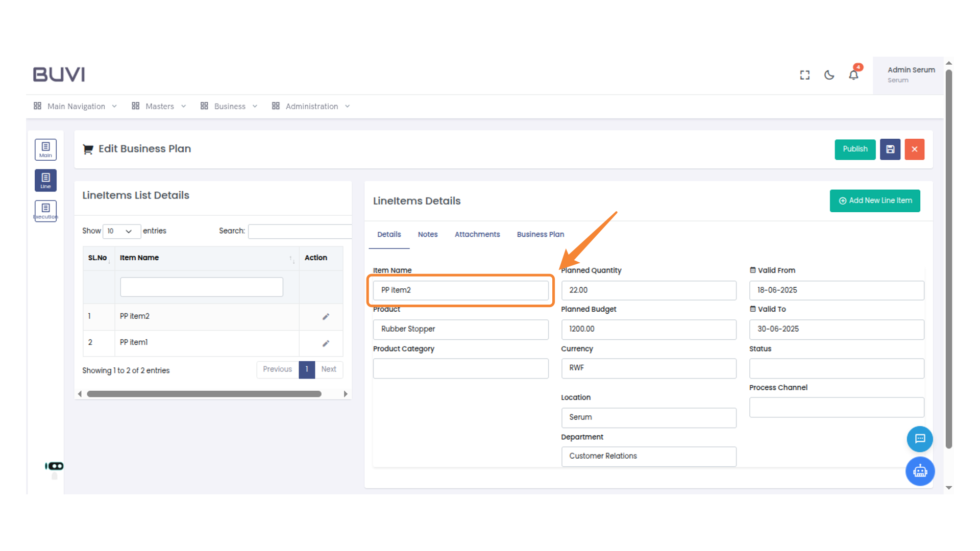Toggle dark mode moon icon

coord(829,75)
